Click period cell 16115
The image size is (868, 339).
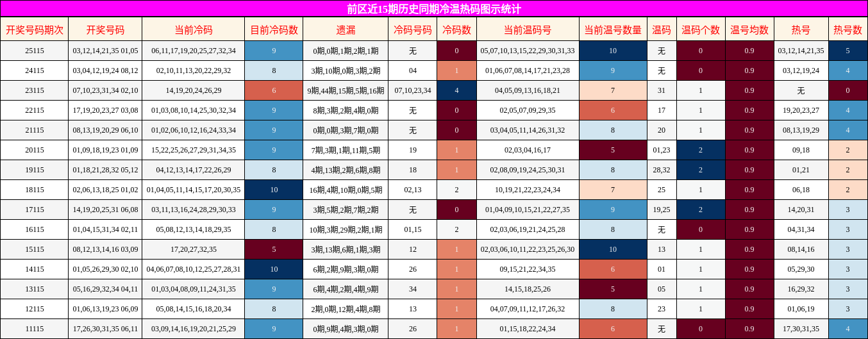click(x=35, y=229)
